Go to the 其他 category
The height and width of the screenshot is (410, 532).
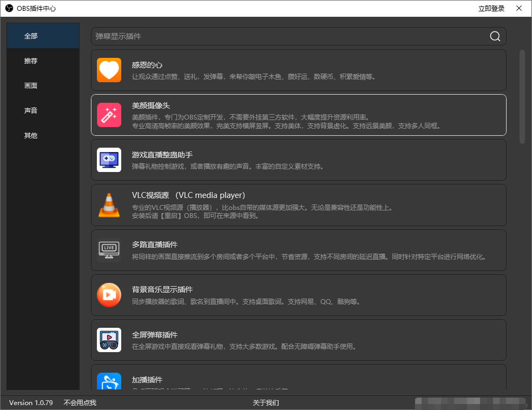[43, 135]
